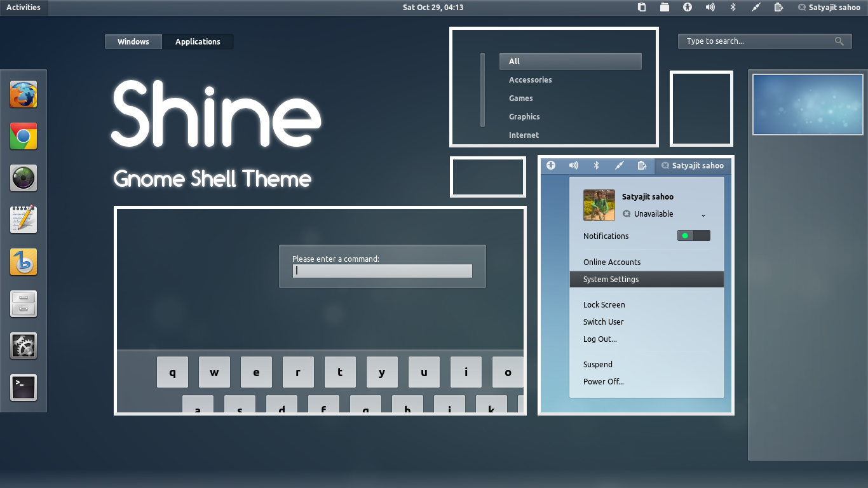Open Banshee media player from the dash
The height and width of the screenshot is (488, 868).
[x=24, y=262]
